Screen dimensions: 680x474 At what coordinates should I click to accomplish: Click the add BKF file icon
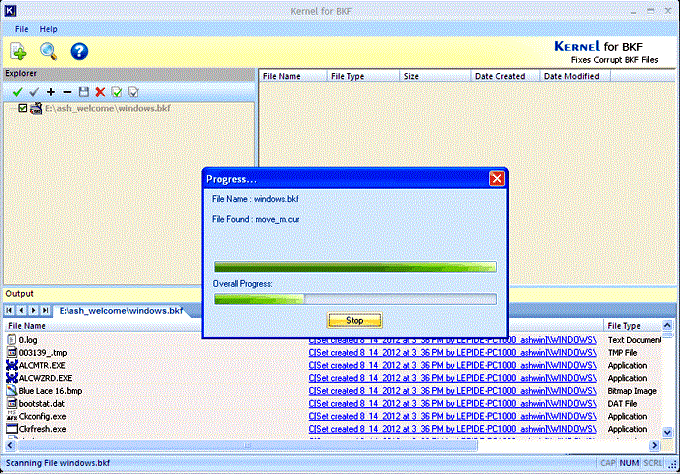pyautogui.click(x=18, y=51)
